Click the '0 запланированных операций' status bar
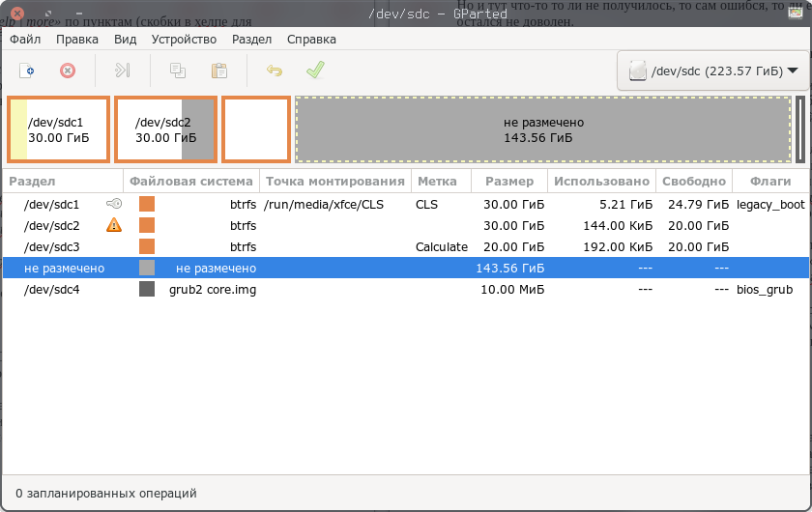 click(105, 494)
